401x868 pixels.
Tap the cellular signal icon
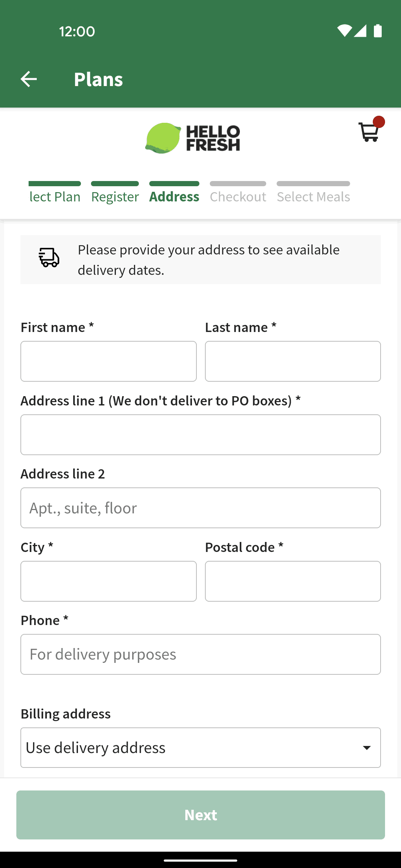(360, 31)
